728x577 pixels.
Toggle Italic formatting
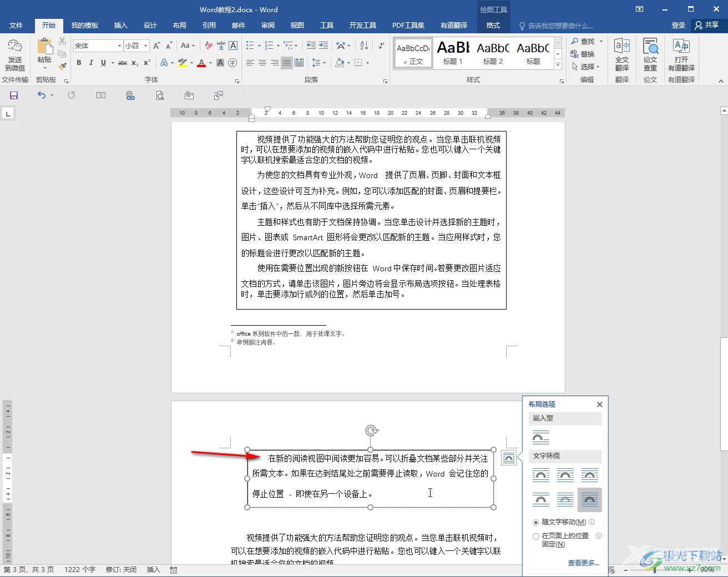(91, 63)
